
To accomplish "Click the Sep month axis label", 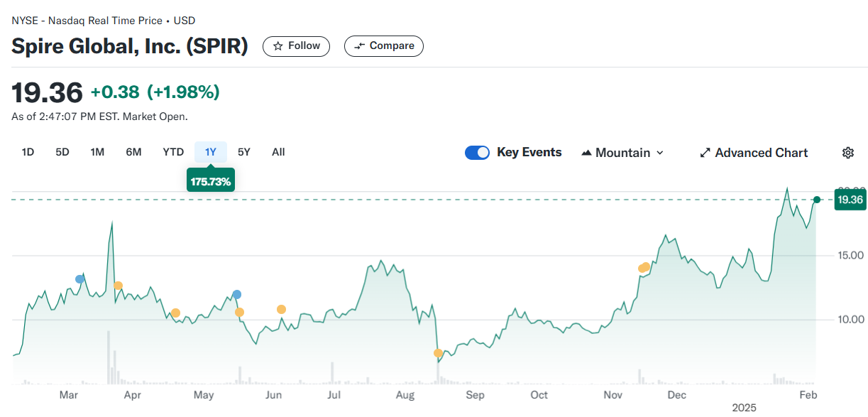I will [475, 395].
